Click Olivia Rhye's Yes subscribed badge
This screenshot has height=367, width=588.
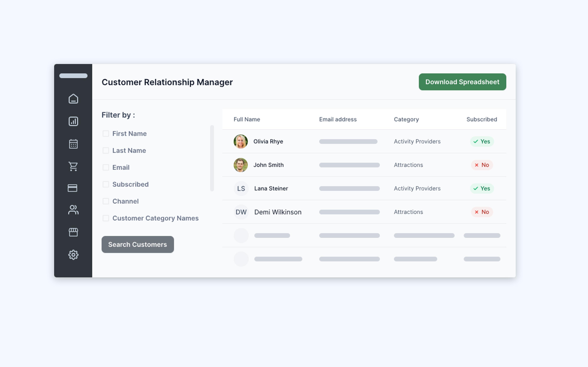point(482,141)
